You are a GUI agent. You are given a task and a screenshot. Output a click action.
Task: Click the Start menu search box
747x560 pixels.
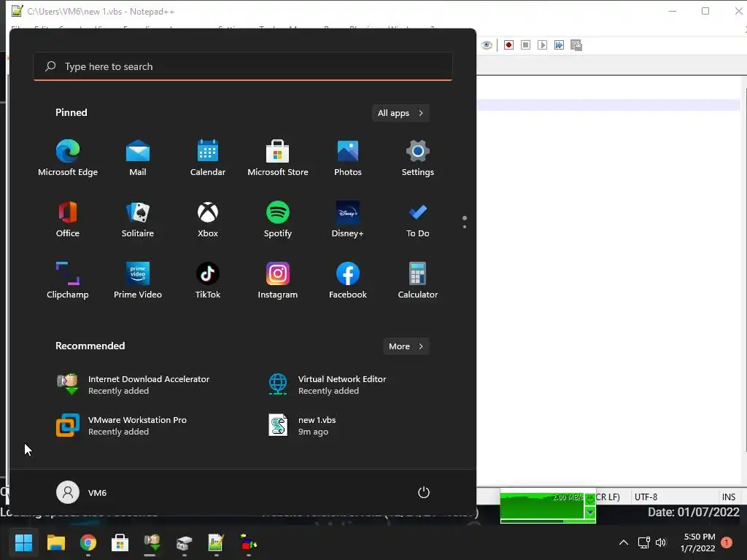click(x=243, y=66)
